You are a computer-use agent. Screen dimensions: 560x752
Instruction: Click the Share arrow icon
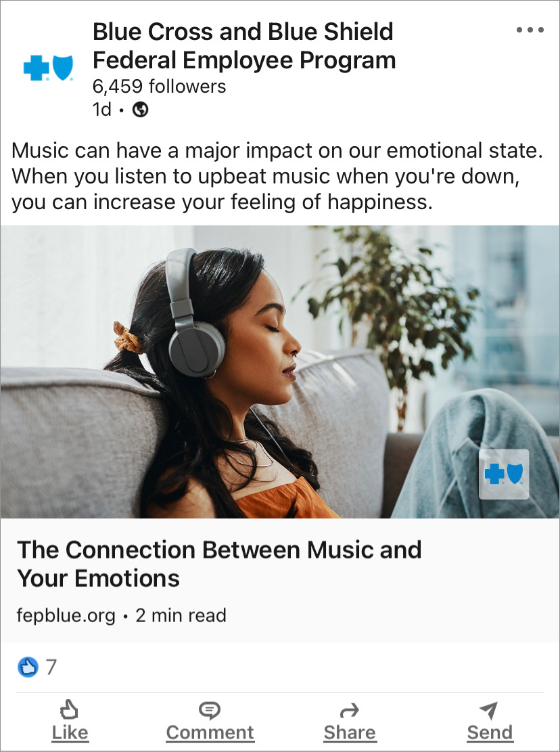tap(349, 710)
